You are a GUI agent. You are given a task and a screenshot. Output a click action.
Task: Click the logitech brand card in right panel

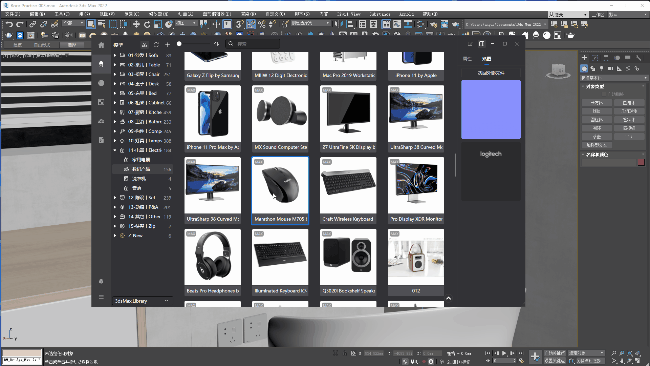[491, 172]
